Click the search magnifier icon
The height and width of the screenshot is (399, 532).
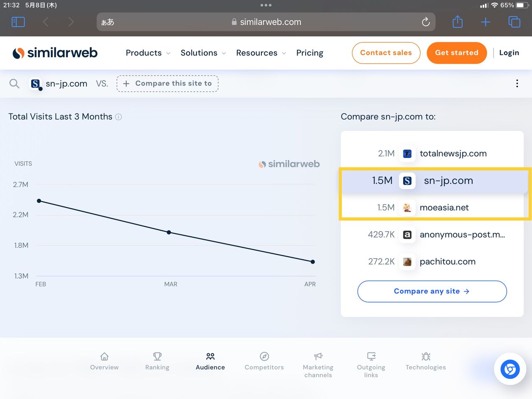15,84
